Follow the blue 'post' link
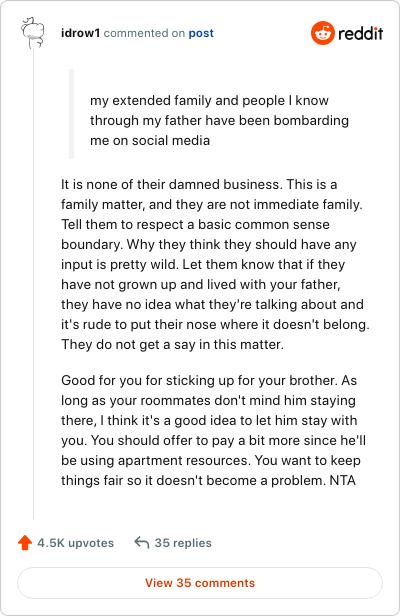 pos(201,33)
